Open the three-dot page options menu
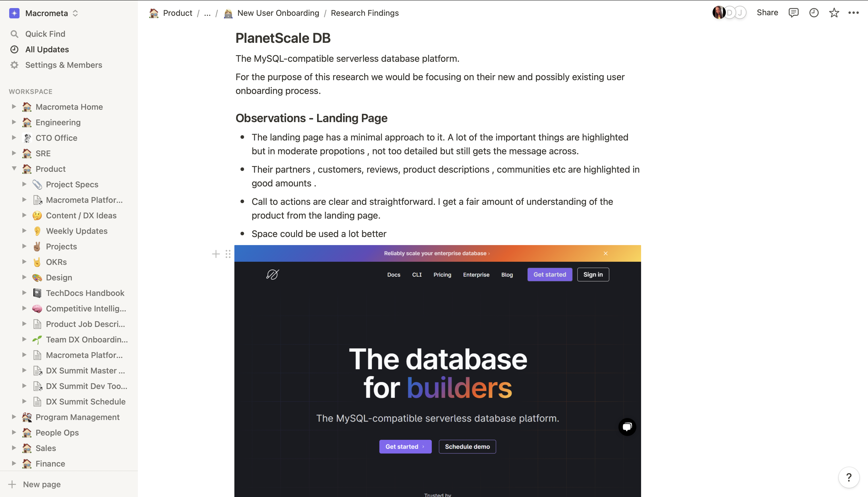Image resolution: width=868 pixels, height=497 pixels. pyautogui.click(x=853, y=13)
